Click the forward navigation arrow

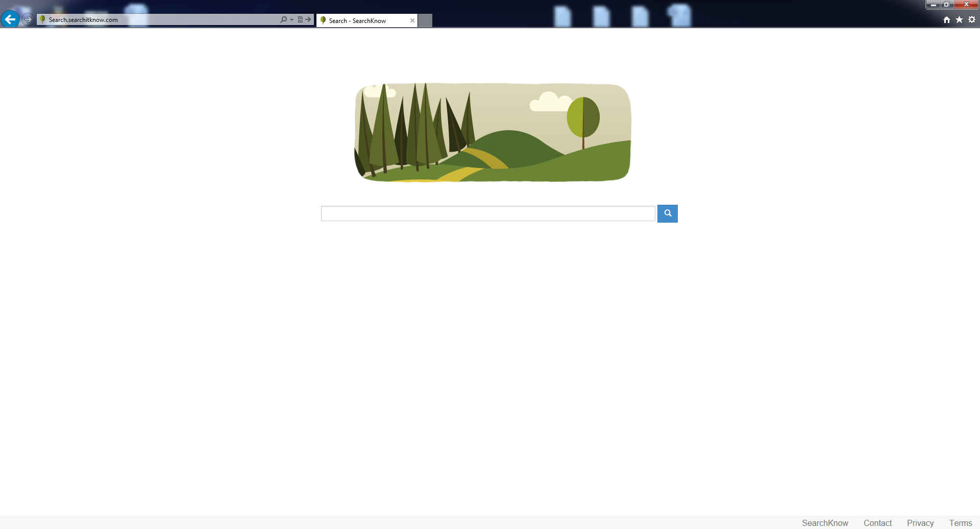(x=28, y=19)
